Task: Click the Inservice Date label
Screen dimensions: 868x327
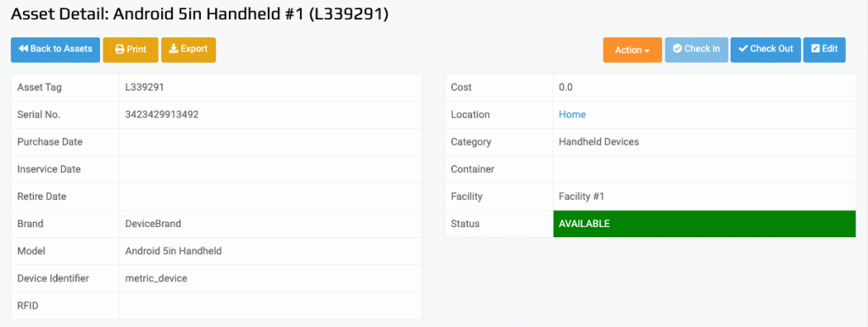Action: 48,169
